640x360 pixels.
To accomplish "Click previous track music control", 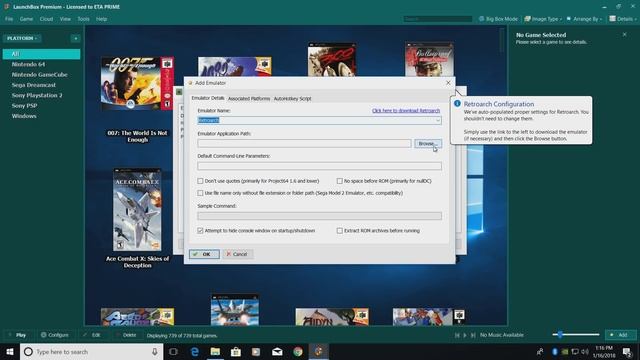I will [457, 335].
